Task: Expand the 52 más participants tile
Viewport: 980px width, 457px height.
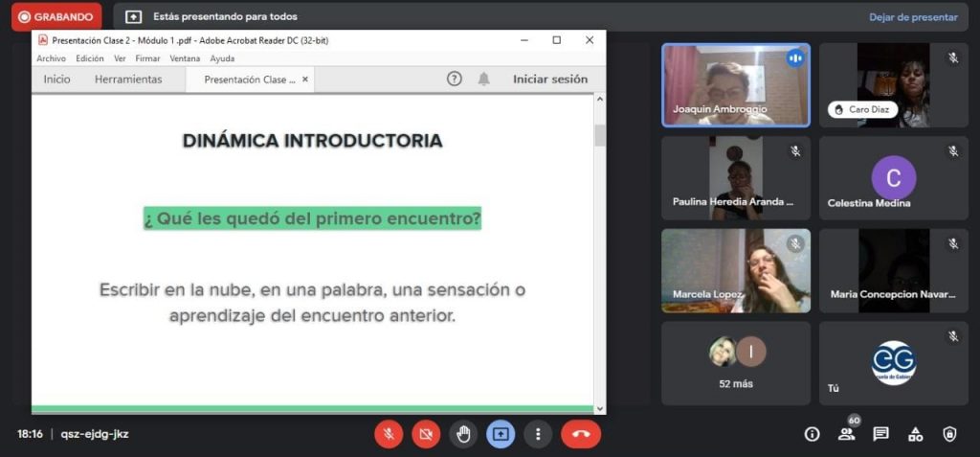Action: pyautogui.click(x=735, y=363)
